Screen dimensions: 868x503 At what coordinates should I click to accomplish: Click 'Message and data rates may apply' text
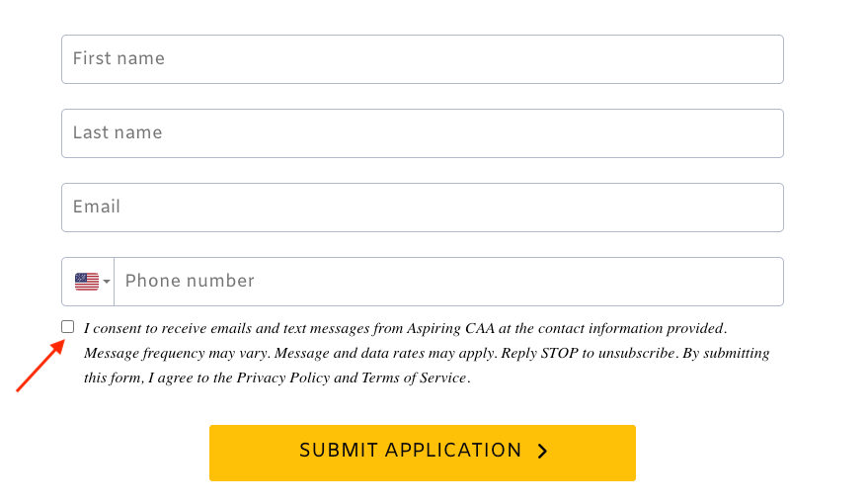[x=387, y=353]
